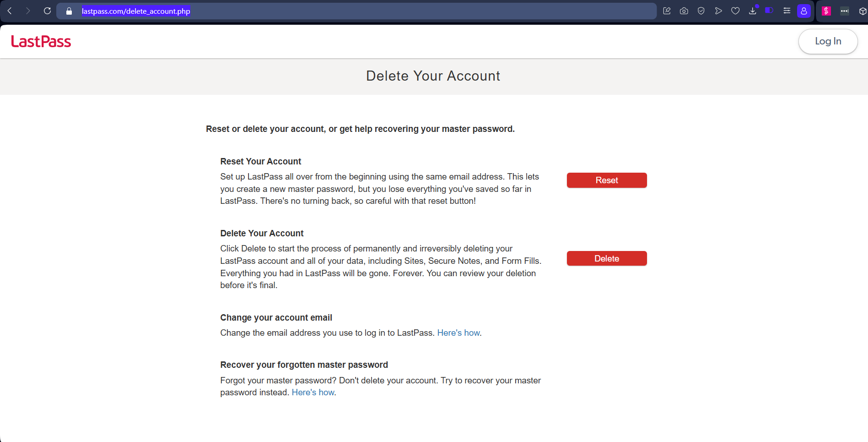
Task: Reload the page with the refresh icon
Action: [x=47, y=11]
